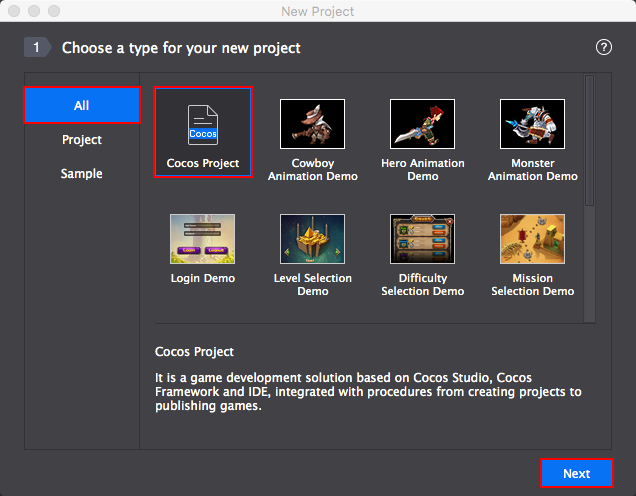This screenshot has height=496, width=636.
Task: Switch to the Project category
Action: pyautogui.click(x=82, y=140)
